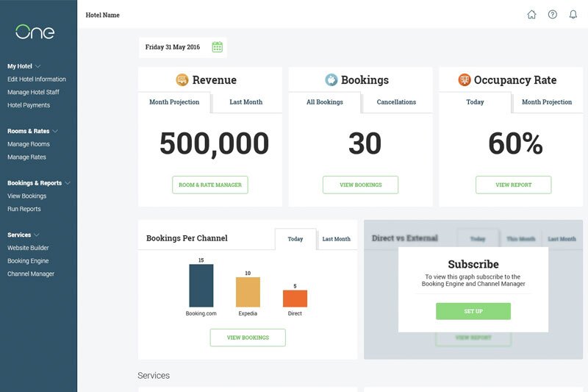Screen dimensions: 588x392
Task: Switch to Revenue Last Month tab
Action: (x=246, y=102)
